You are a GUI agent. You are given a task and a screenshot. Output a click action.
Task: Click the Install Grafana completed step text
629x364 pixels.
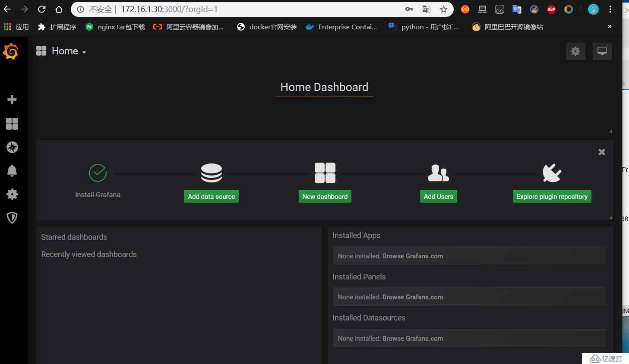[98, 195]
